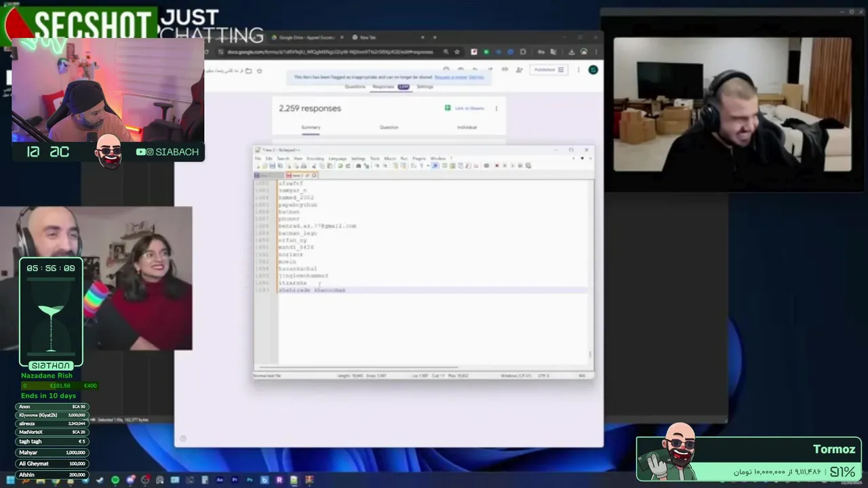Click the green extension icon in Chrome toolbar
Screen dimensions: 868x488
click(486, 52)
